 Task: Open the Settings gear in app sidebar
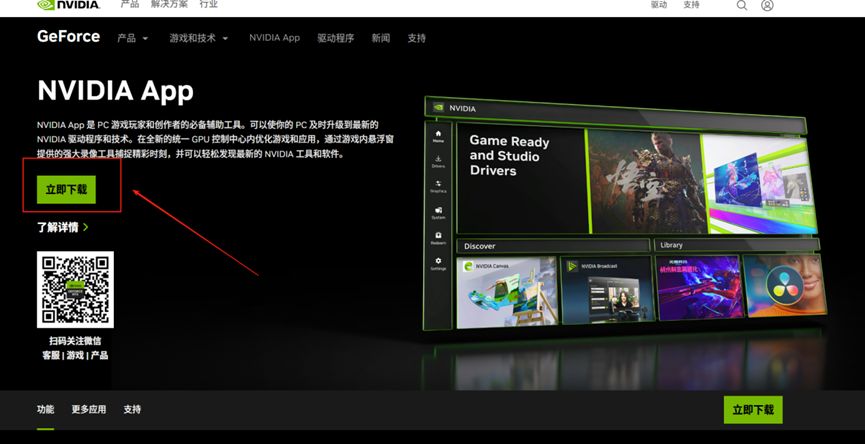tap(439, 263)
